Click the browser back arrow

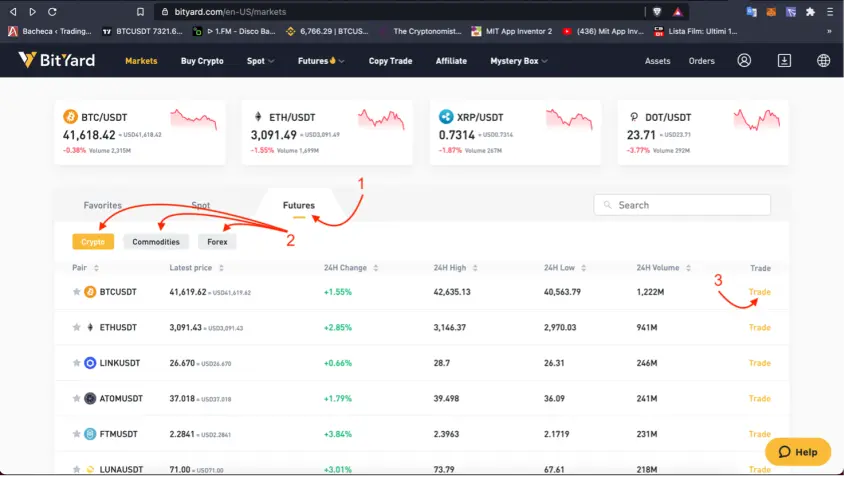(13, 11)
